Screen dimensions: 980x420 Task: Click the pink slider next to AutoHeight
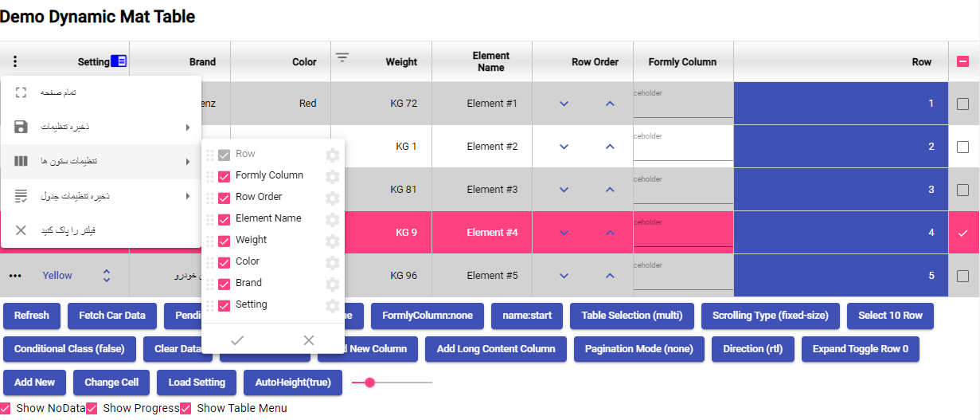point(369,383)
